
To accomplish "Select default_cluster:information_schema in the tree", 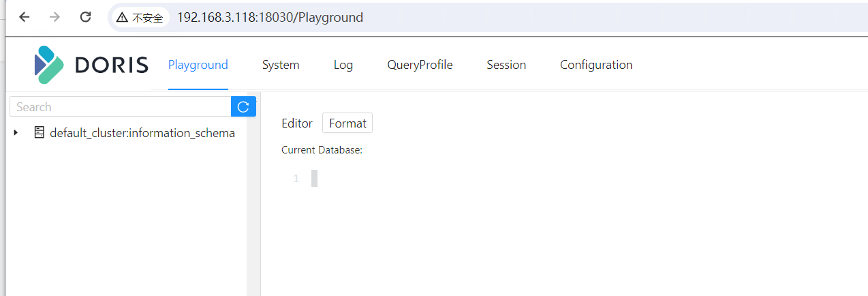I will point(142,133).
